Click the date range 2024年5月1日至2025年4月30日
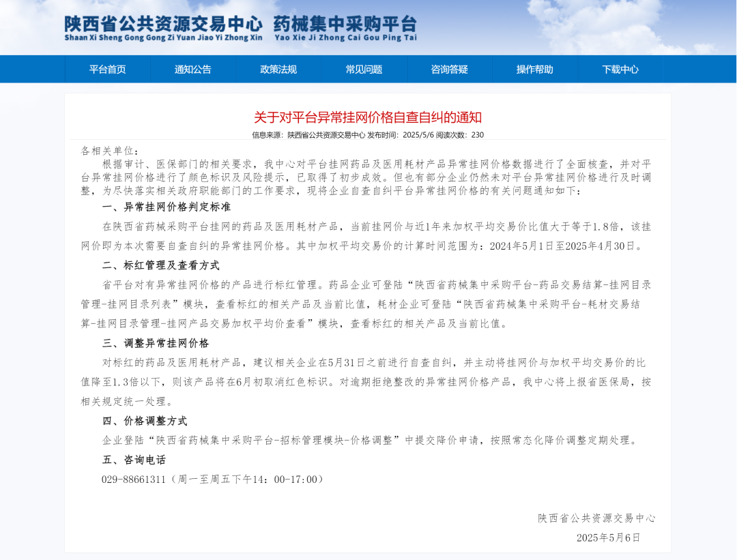The image size is (737, 560). pyautogui.click(x=562, y=246)
